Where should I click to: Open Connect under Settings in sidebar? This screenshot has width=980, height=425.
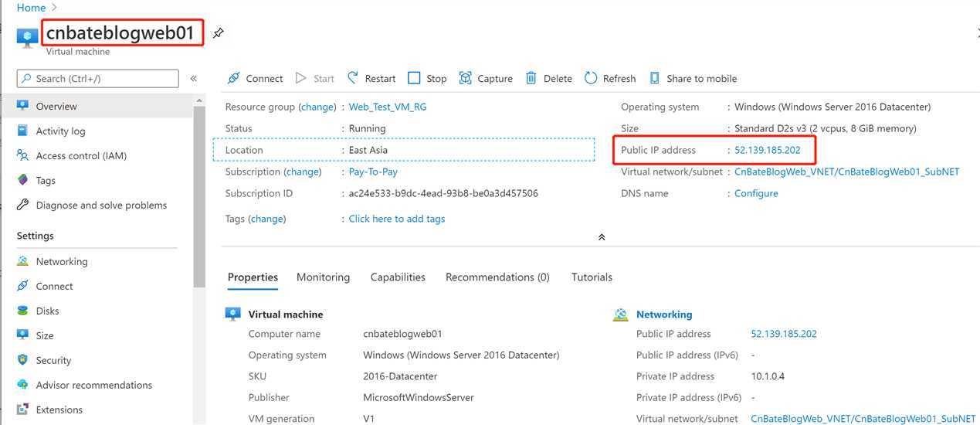coord(54,286)
